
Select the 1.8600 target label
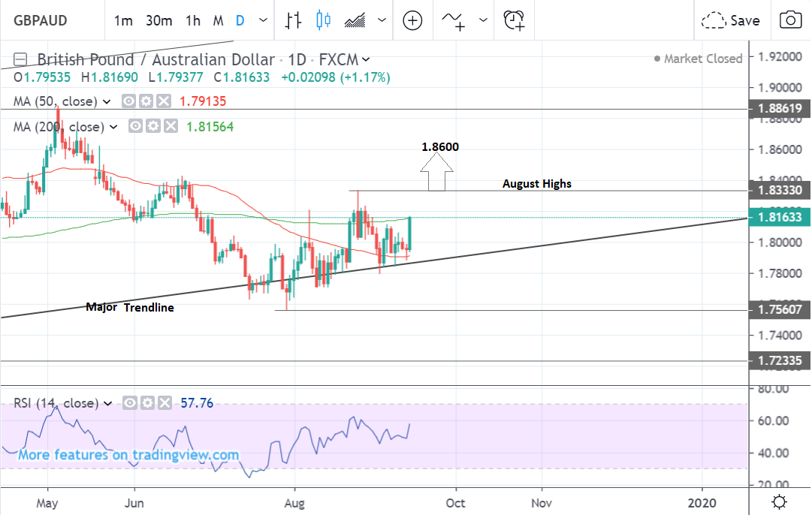[440, 147]
